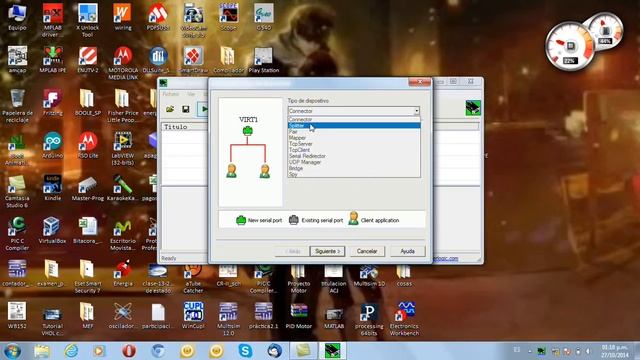Open Internet Explorer from the taskbar
Screen dimensions: 640x360
tap(71, 351)
